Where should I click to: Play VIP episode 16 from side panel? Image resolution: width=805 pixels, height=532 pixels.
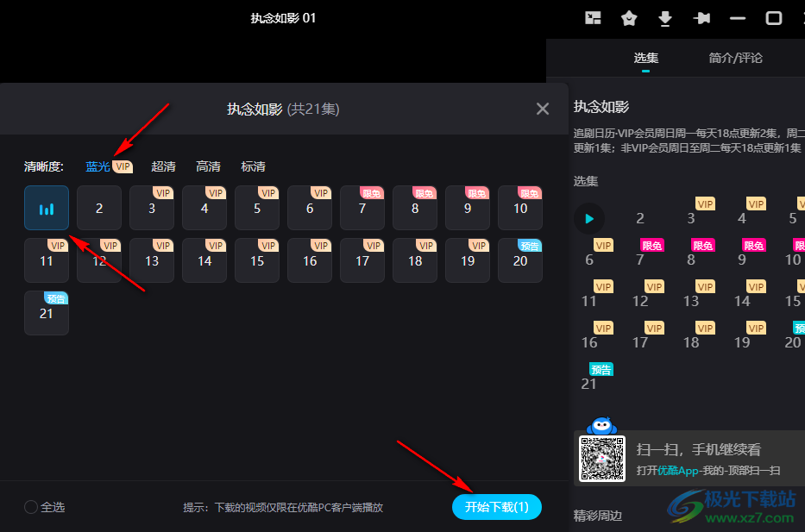point(589,342)
